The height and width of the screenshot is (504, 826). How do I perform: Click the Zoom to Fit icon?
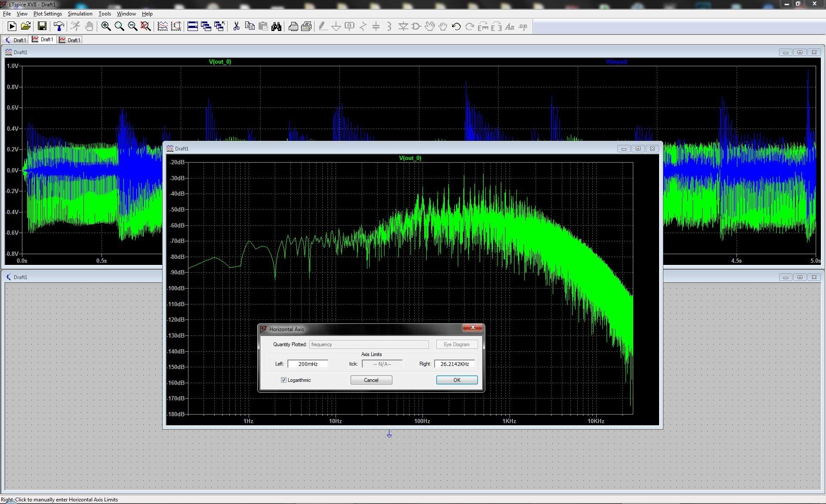pyautogui.click(x=146, y=27)
